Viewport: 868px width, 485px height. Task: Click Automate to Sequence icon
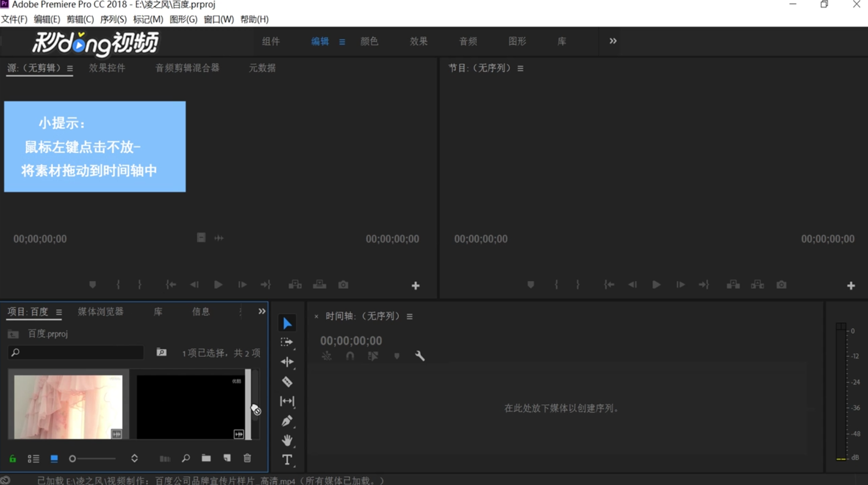coord(165,459)
